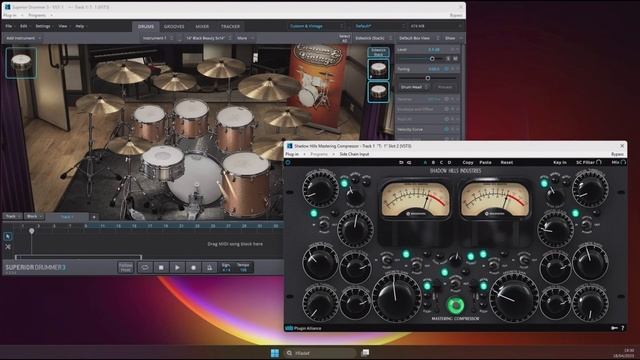Open Side Chain Input menu in compressor window
Image resolution: width=640 pixels, height=360 pixels.
pyautogui.click(x=354, y=154)
